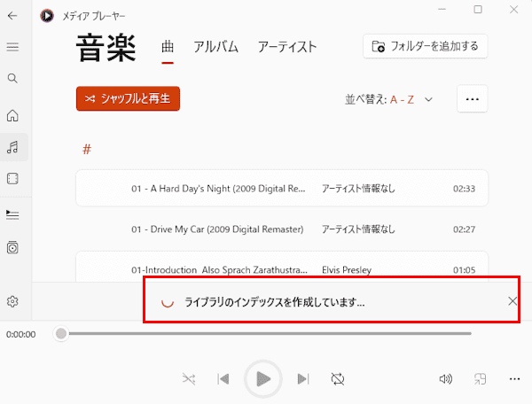This screenshot has width=532, height=404.
Task: Select the 曲 tab
Action: [168, 47]
